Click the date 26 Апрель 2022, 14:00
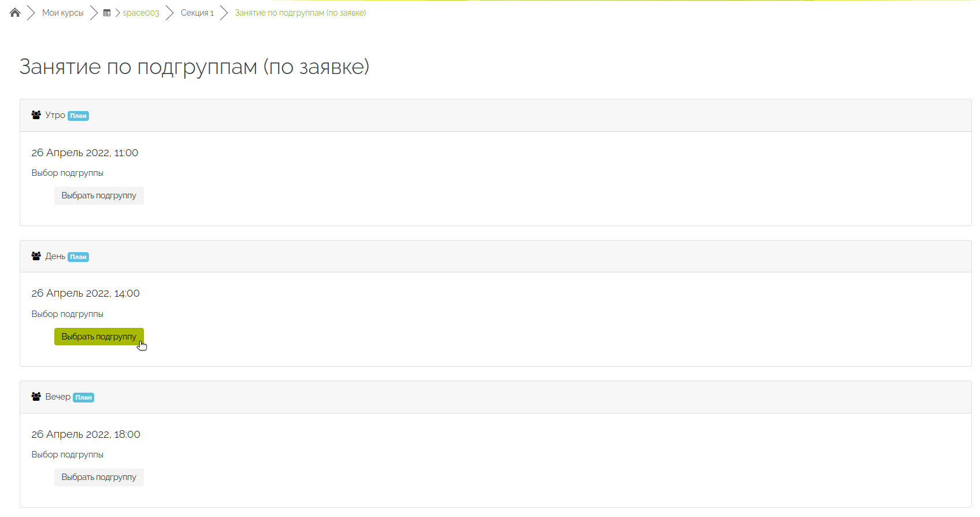Screen dimensions: 980x517 (x=86, y=293)
